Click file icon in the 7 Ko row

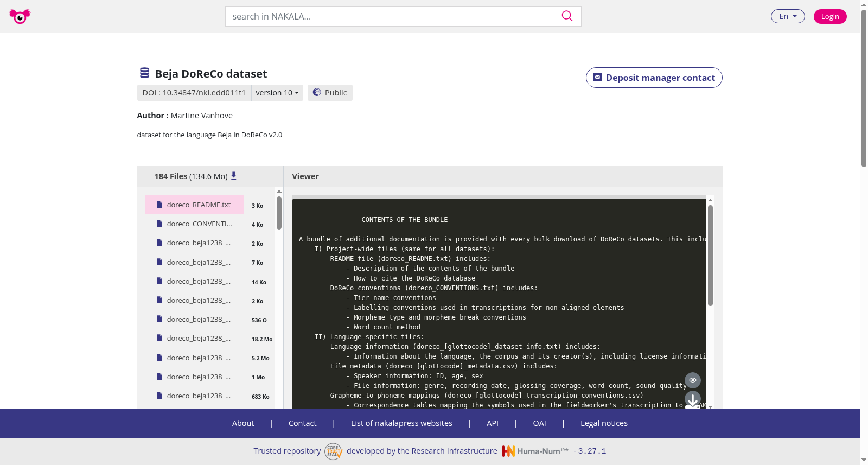(159, 262)
